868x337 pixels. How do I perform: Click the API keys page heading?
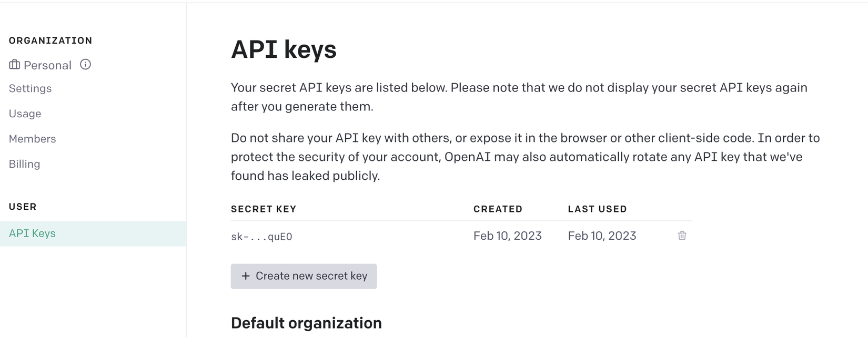pos(284,49)
